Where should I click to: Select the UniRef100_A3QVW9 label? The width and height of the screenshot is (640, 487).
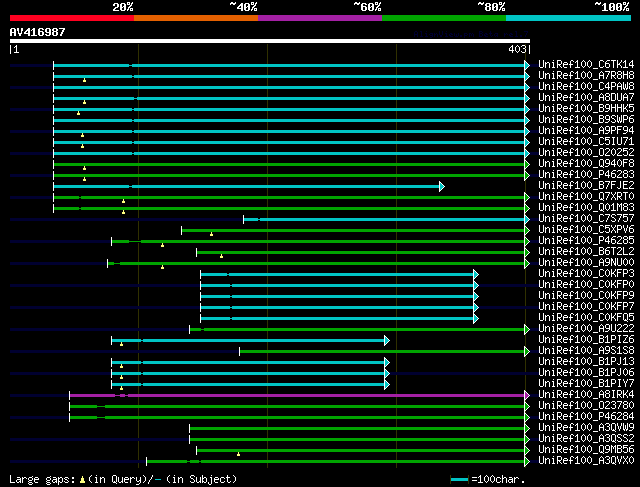pos(586,427)
